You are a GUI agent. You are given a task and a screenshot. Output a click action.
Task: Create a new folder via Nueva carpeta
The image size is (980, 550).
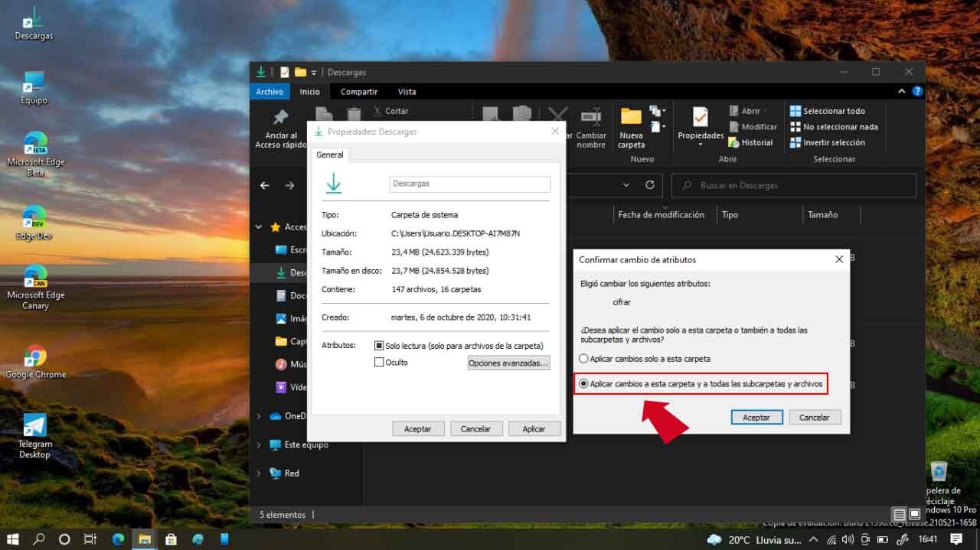630,129
